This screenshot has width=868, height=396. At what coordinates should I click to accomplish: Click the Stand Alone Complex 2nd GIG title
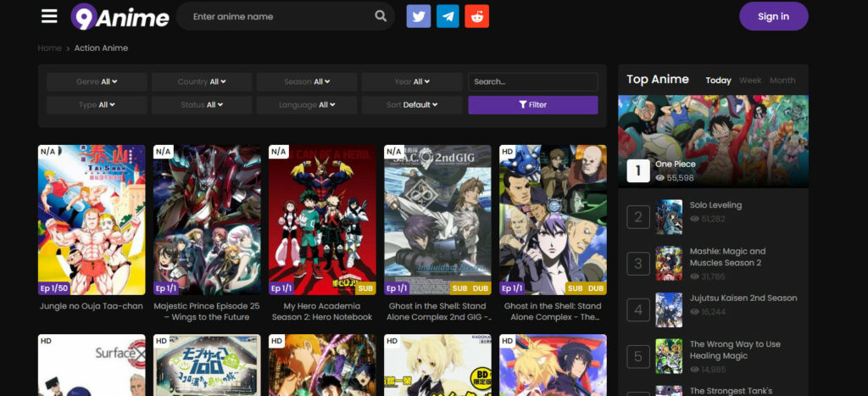pyautogui.click(x=437, y=312)
